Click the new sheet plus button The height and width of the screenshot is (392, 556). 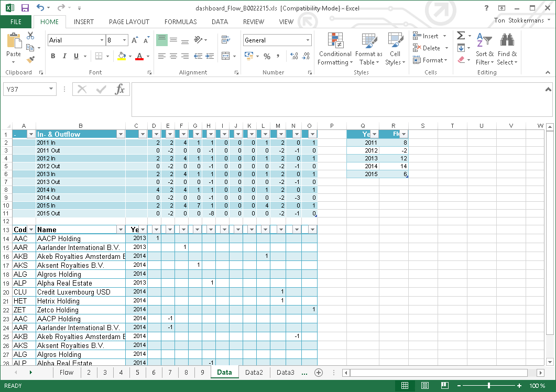(319, 373)
